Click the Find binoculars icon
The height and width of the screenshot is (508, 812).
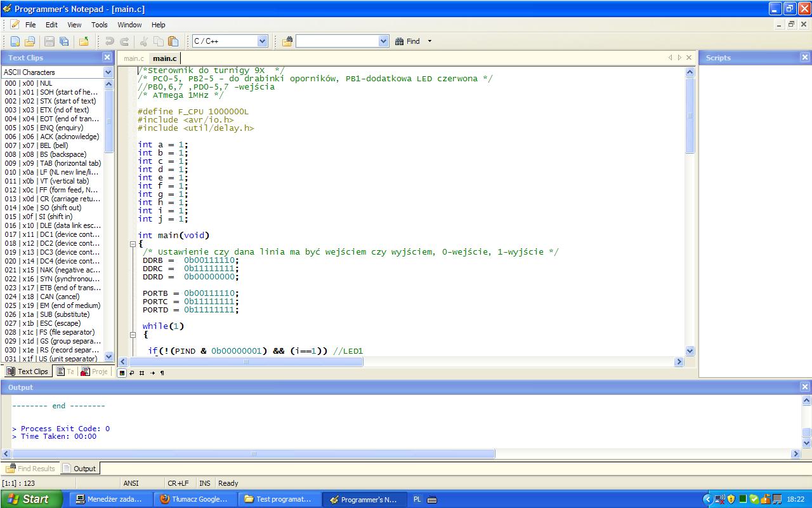click(401, 41)
